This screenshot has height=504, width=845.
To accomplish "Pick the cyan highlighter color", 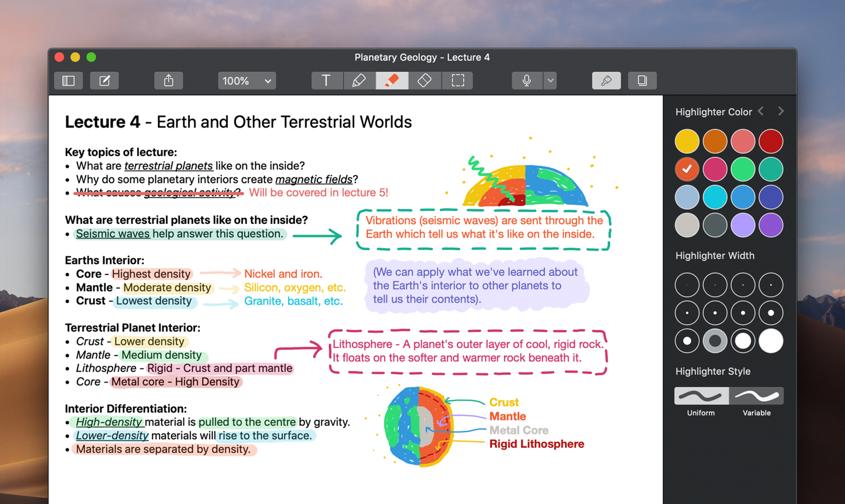I will pos(715,197).
